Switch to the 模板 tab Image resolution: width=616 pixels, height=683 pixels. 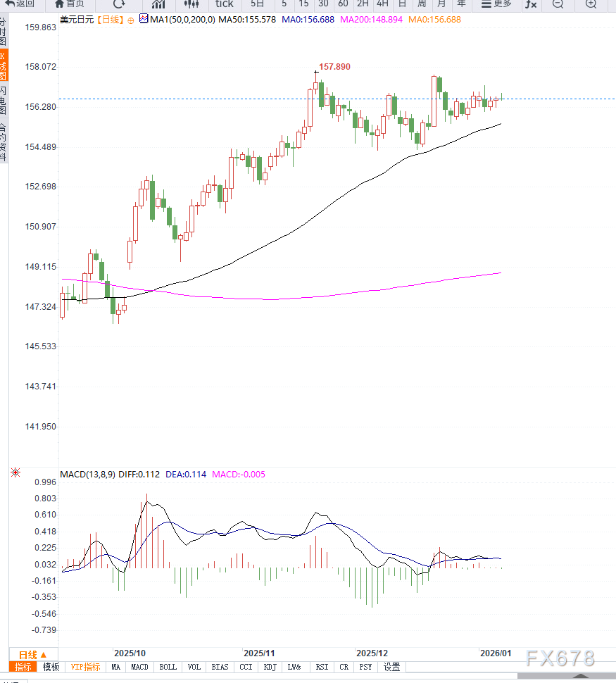(x=51, y=667)
